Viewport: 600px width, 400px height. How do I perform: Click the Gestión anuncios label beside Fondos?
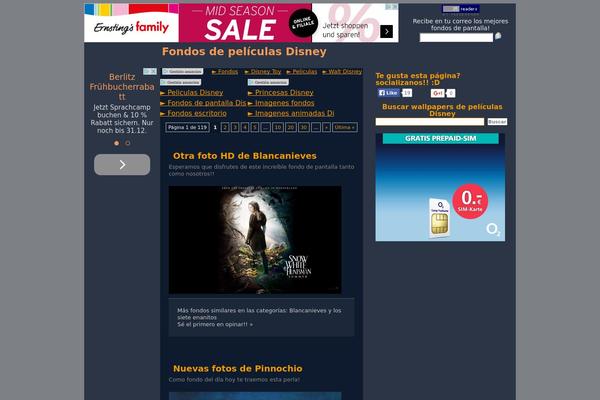(183, 72)
